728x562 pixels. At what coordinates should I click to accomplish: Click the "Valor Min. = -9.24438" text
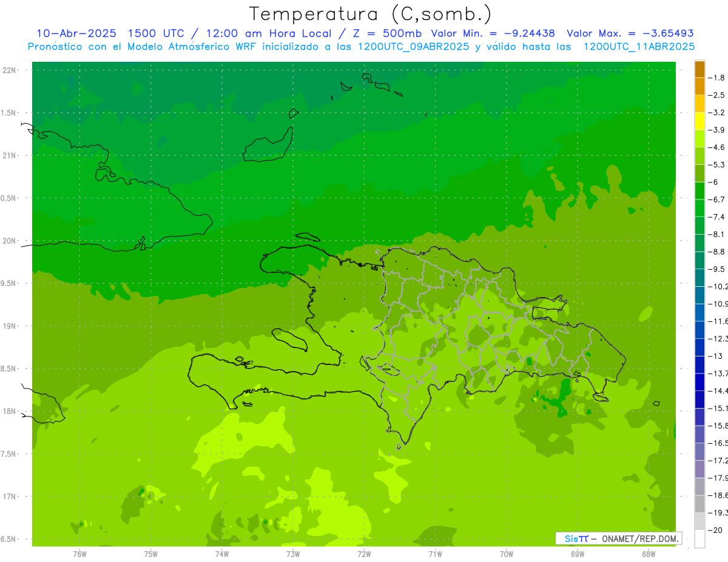tap(493, 33)
